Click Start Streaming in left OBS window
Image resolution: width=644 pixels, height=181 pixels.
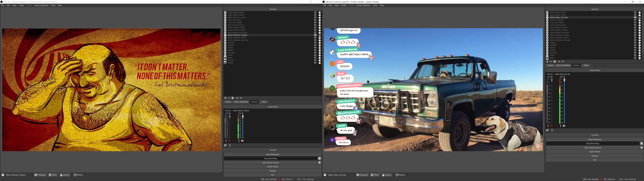tap(272, 154)
